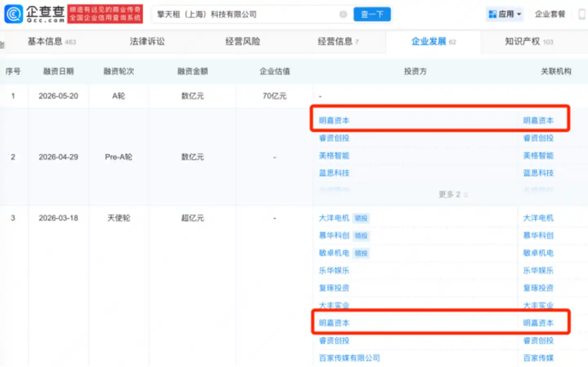Open investor 大洋电机 link
This screenshot has width=588, height=367.
[334, 218]
